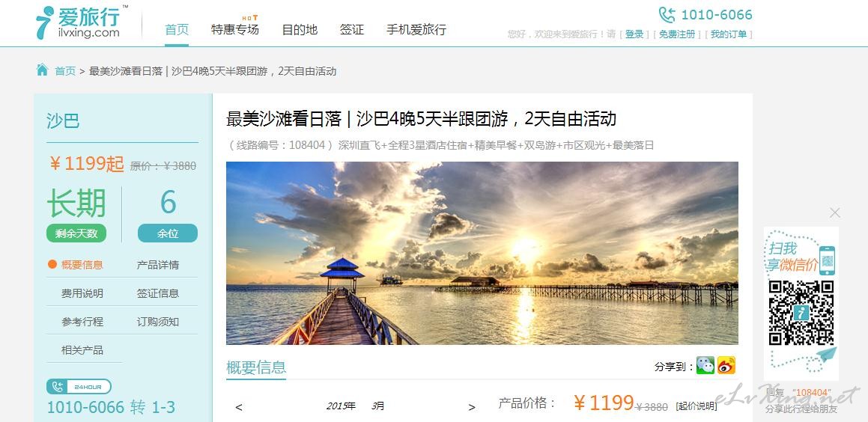The width and height of the screenshot is (868, 422).
Task: Click the phone icon beside 1010-6066
Action: [667, 15]
